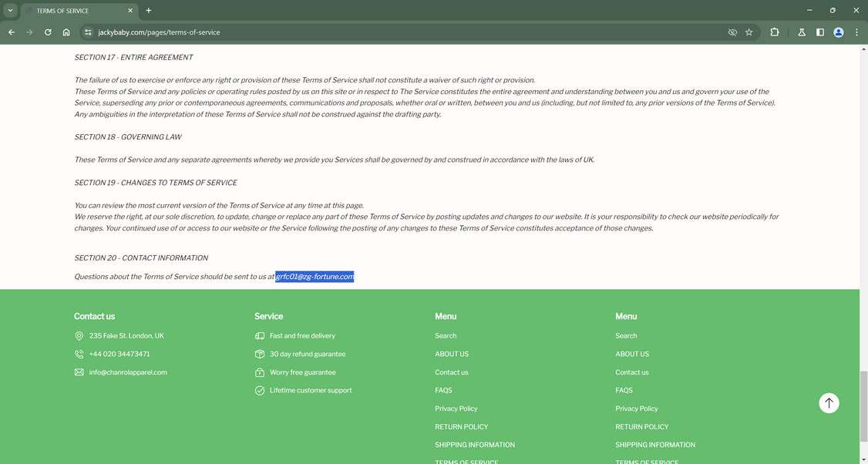
Task: Click the address bar URL
Action: (159, 32)
